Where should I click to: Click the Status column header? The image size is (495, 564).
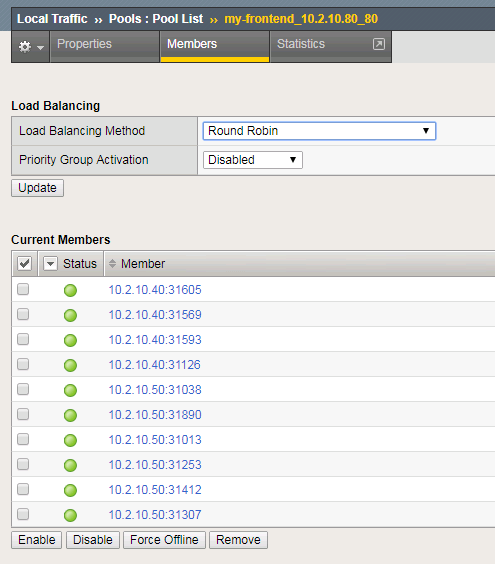[x=80, y=264]
